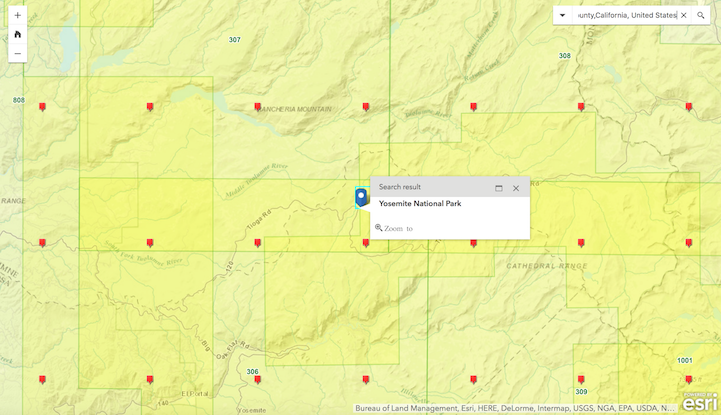
Task: Click red marker below the 1001 label
Action: (689, 380)
